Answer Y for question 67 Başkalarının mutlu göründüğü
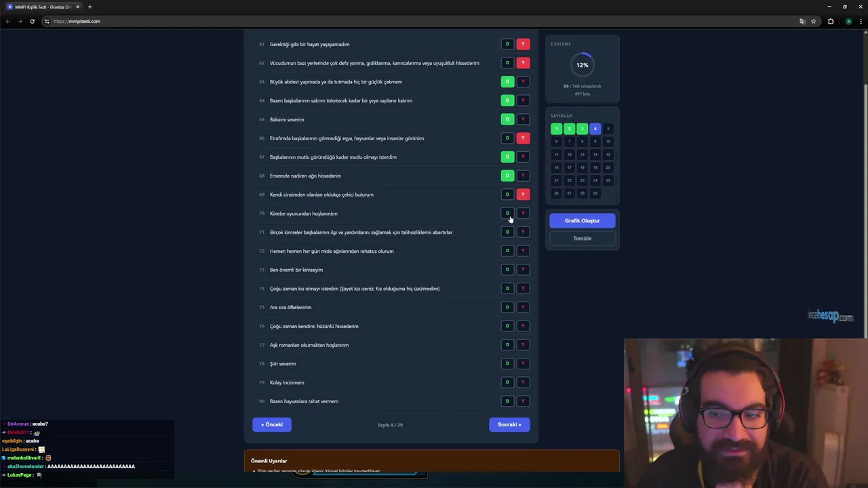The height and width of the screenshot is (488, 868). tap(523, 157)
